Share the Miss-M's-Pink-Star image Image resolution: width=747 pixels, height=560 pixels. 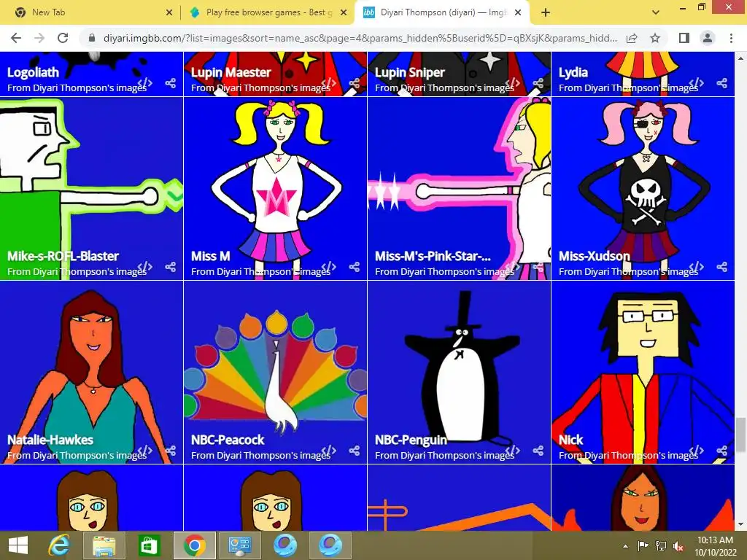(x=538, y=267)
